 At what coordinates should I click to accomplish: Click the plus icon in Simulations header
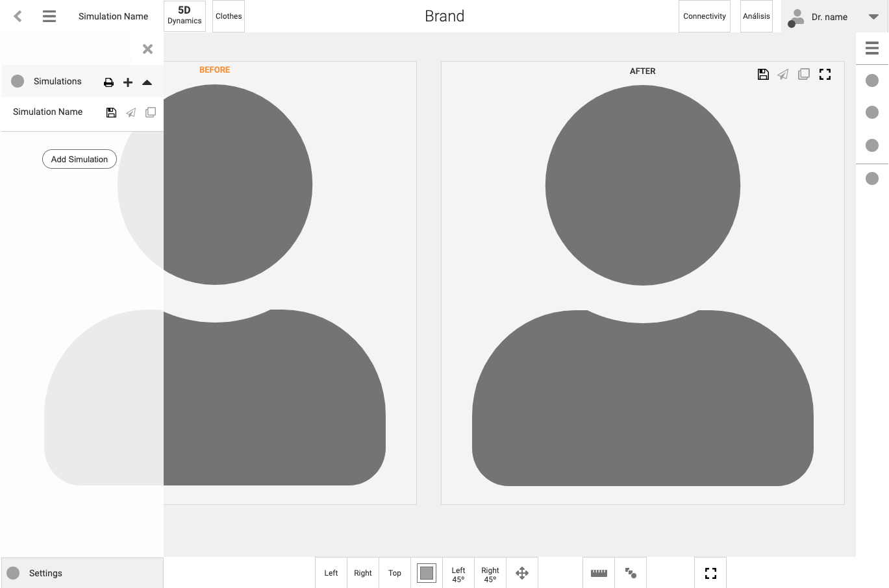point(128,82)
